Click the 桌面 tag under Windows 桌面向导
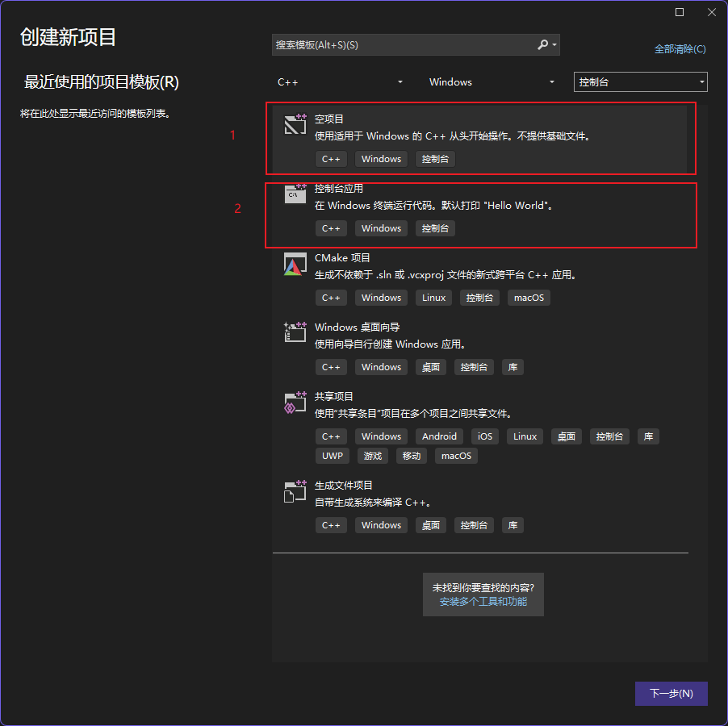 (x=430, y=367)
